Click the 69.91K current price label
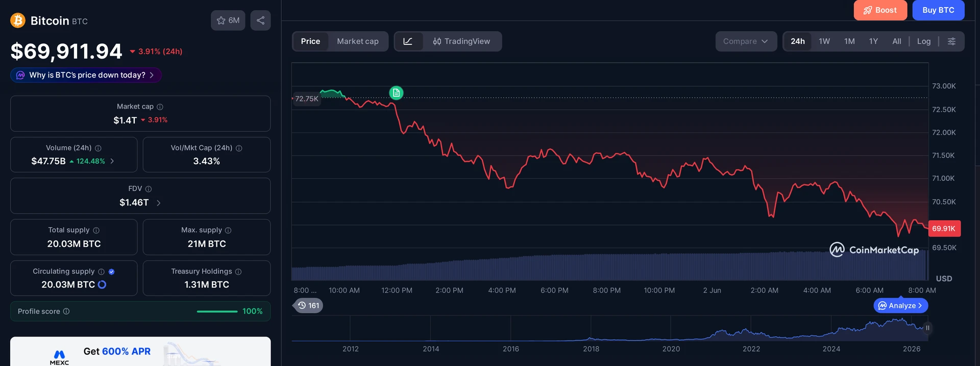 coord(944,228)
